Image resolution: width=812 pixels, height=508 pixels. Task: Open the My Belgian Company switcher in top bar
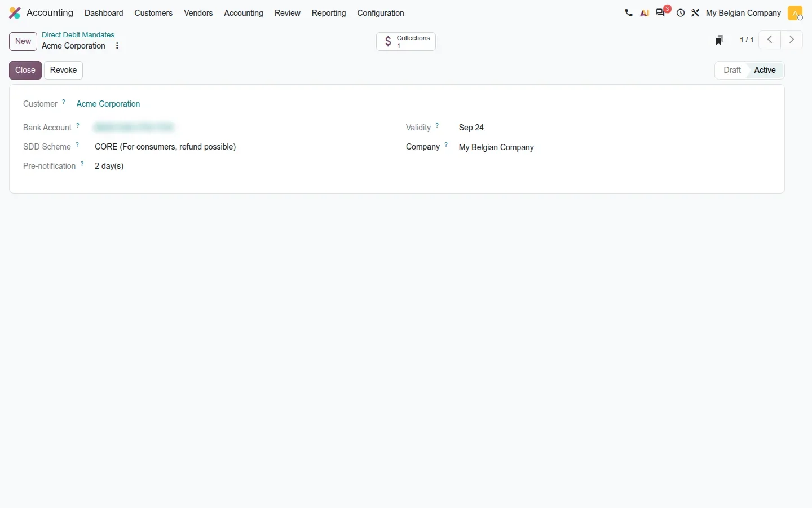point(743,13)
